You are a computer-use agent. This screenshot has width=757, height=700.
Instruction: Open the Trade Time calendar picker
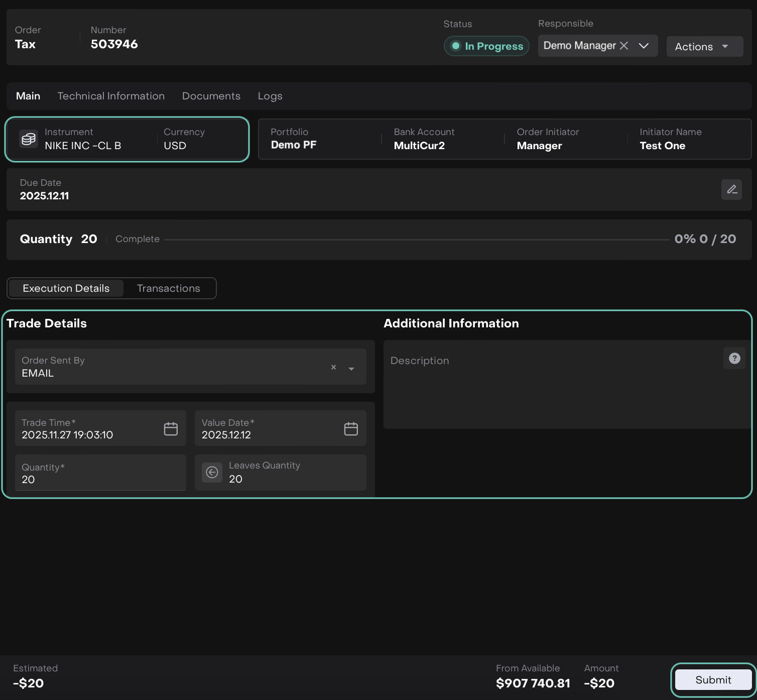click(171, 429)
